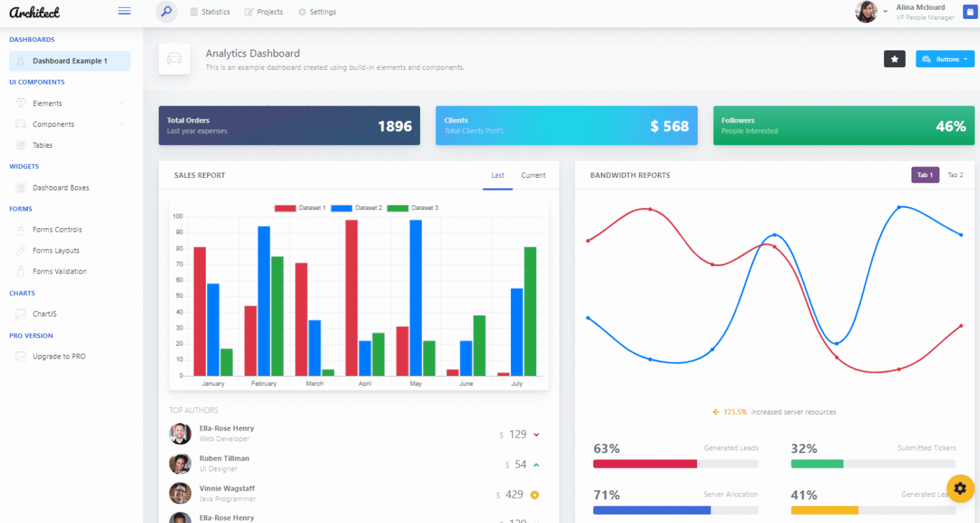Open the Statistics menu in header

[x=210, y=12]
